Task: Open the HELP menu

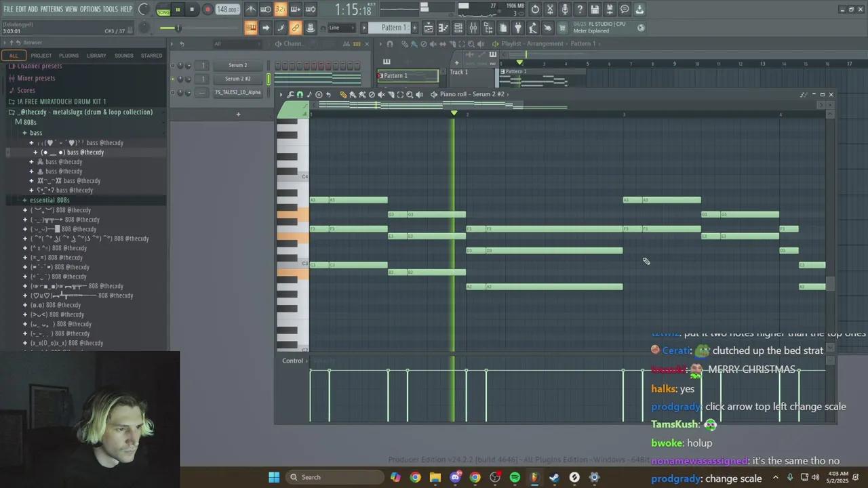Action: tap(126, 9)
